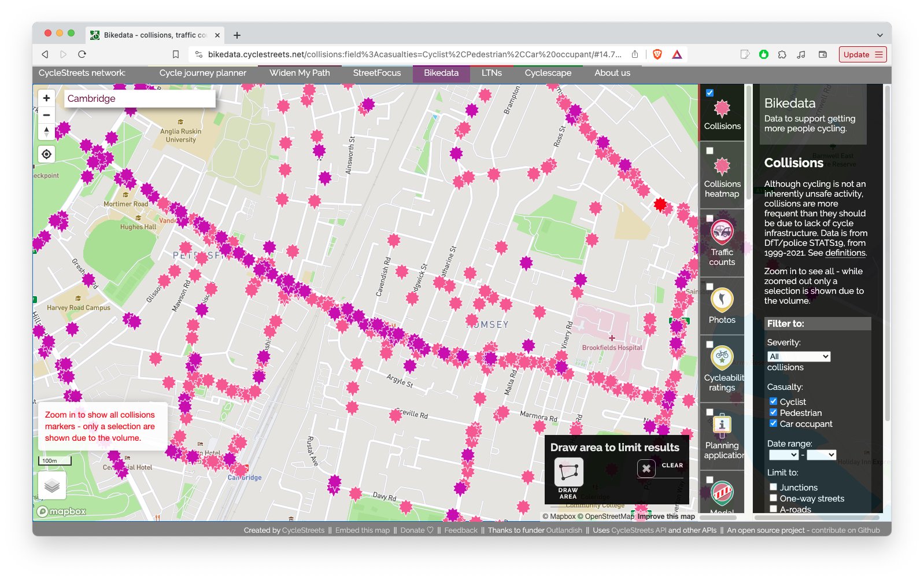Viewport: 924px width, 579px height.
Task: Uncheck the Pedestrian casualty filter
Action: [x=773, y=412]
